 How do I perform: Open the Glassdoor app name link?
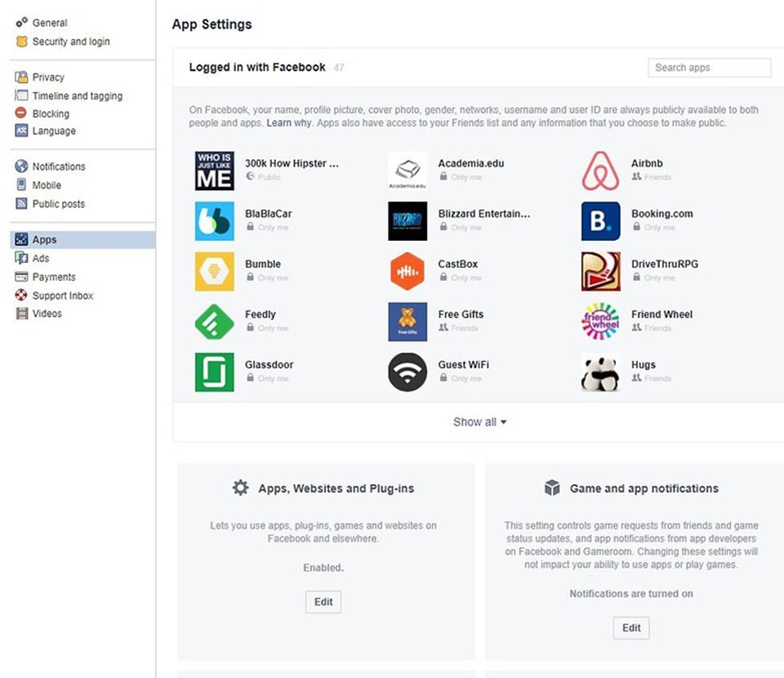(269, 364)
